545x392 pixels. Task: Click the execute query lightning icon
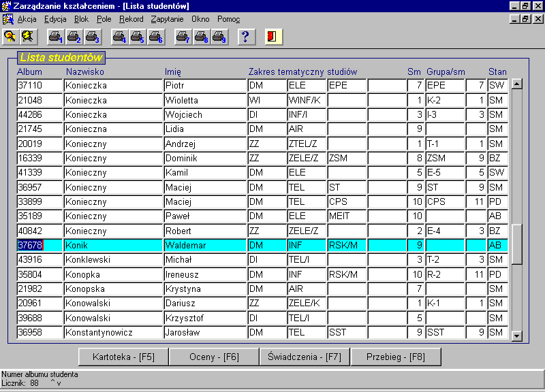[29, 37]
